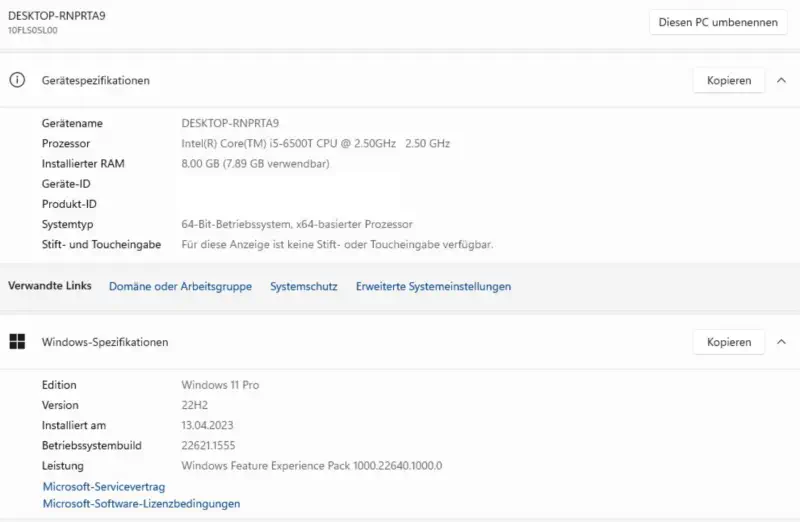Click the Verwandte Links label
The height and width of the screenshot is (522, 800).
49,286
